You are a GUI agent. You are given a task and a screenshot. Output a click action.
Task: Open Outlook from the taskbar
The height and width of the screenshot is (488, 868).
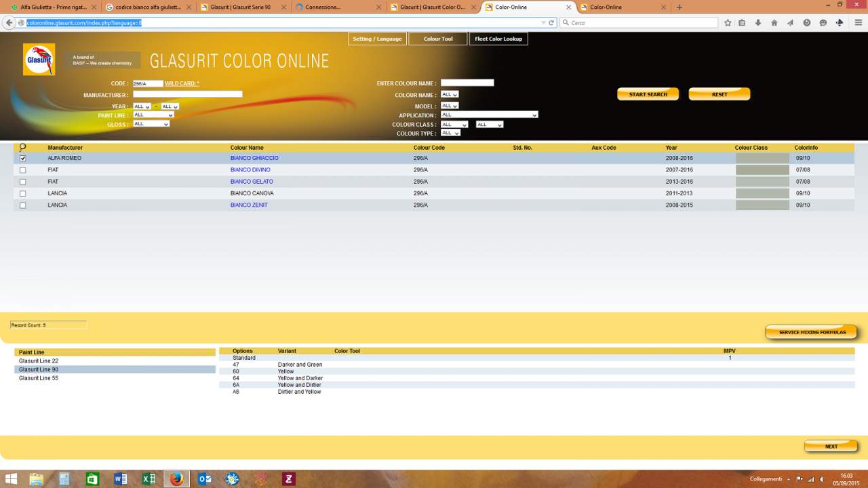(204, 479)
